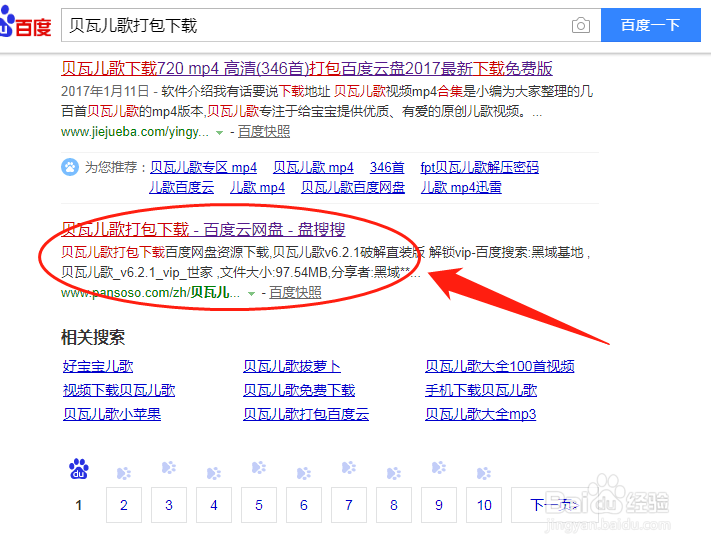Image resolution: width=711 pixels, height=550 pixels.
Task: Open related search 视频下载贝瓦儿歌
Action: pyautogui.click(x=119, y=390)
